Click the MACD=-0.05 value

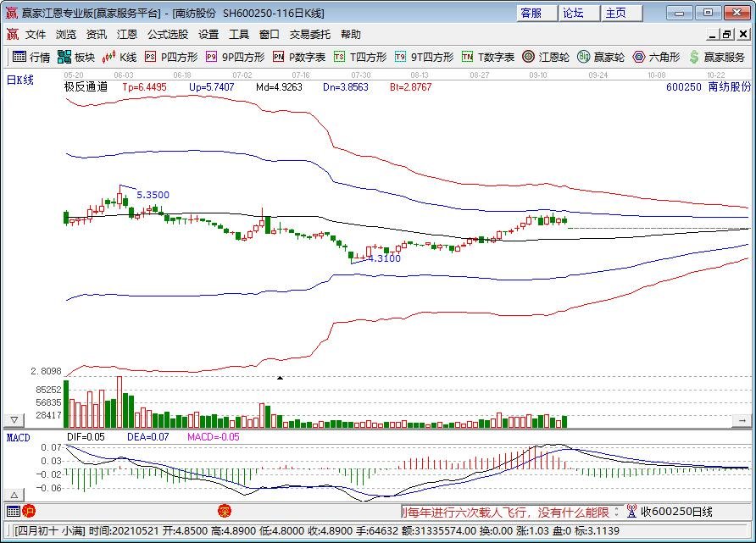[213, 437]
